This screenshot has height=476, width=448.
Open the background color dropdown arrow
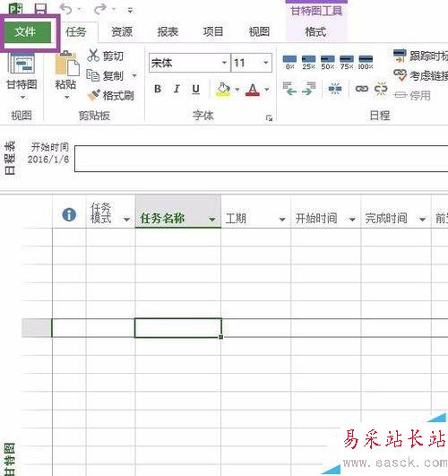237,90
